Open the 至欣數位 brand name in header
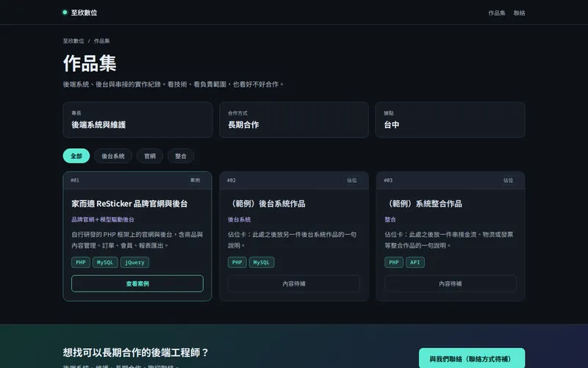Viewport: 588px width, 368px height. [x=84, y=13]
